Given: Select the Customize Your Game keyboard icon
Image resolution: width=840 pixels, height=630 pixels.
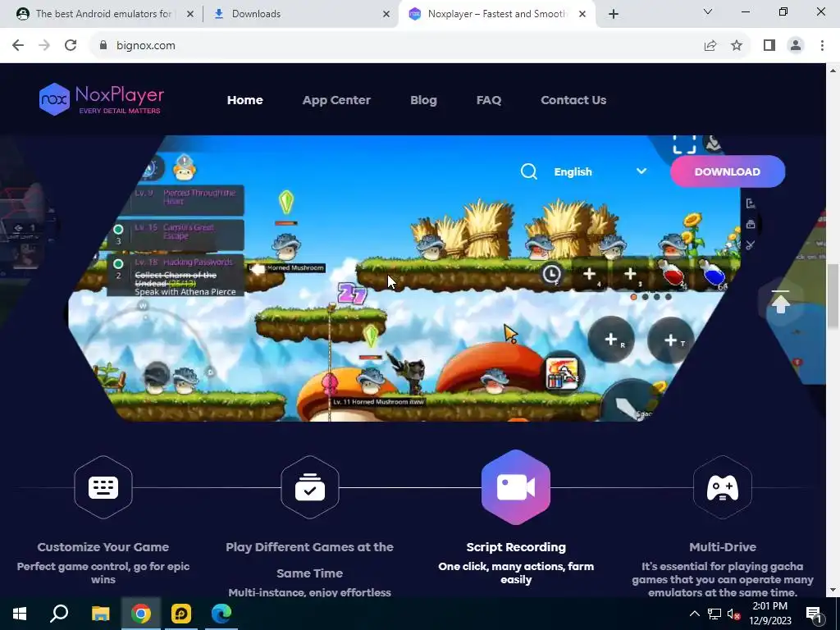Looking at the screenshot, I should click(x=103, y=487).
